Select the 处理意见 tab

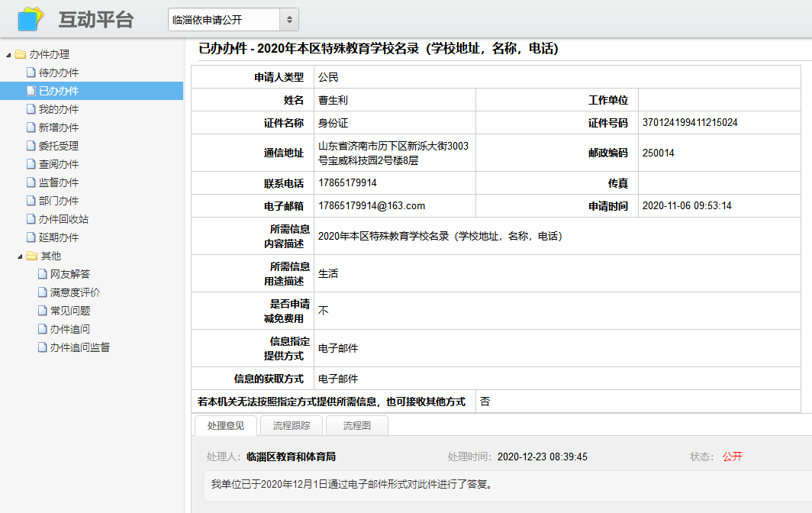point(226,426)
